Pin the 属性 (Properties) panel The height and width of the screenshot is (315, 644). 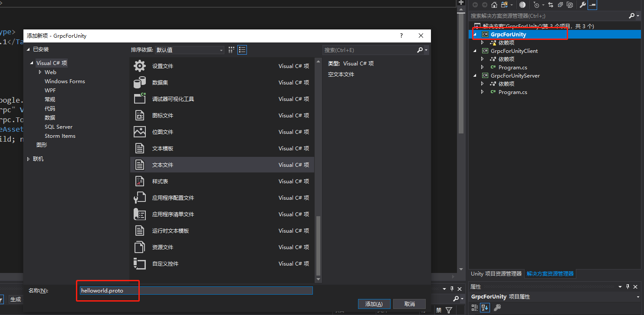pyautogui.click(x=627, y=286)
